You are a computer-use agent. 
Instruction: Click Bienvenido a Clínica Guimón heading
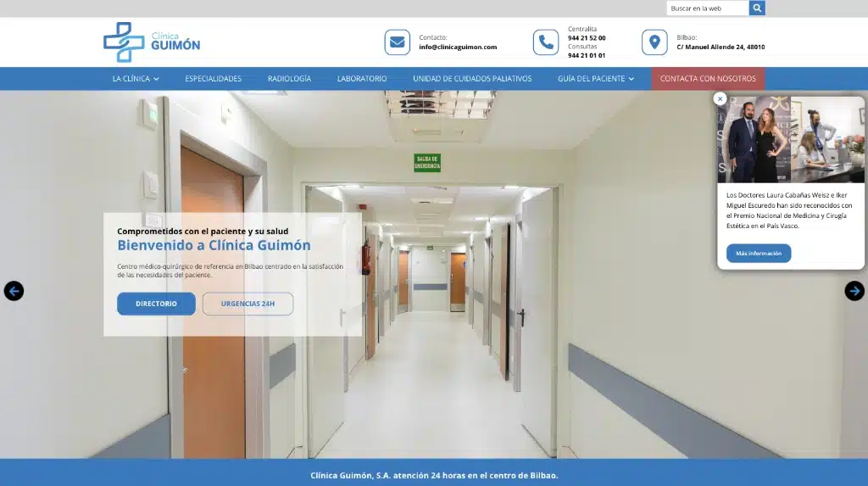point(214,245)
